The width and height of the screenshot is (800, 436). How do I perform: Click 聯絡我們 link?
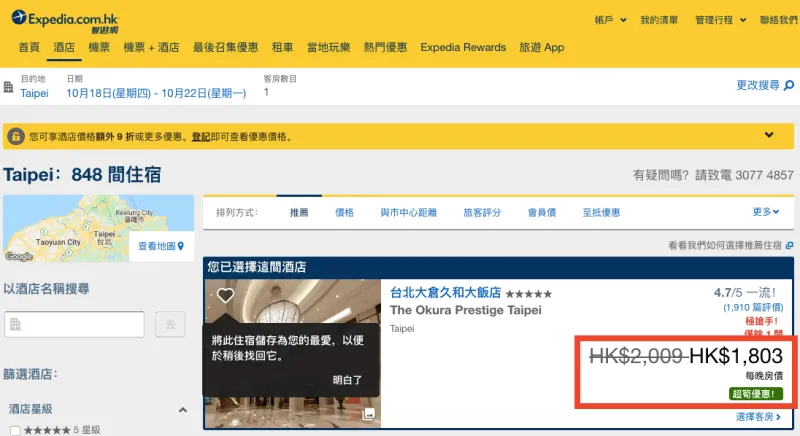[x=779, y=20]
